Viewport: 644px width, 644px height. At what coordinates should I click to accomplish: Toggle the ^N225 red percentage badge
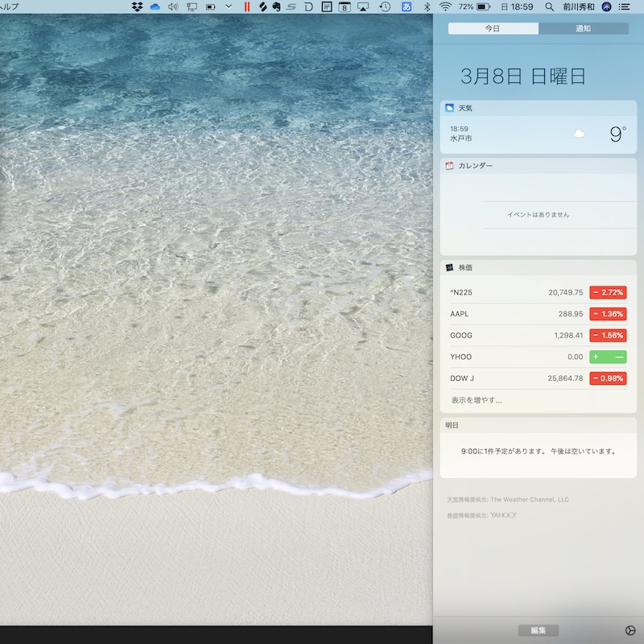(x=608, y=292)
